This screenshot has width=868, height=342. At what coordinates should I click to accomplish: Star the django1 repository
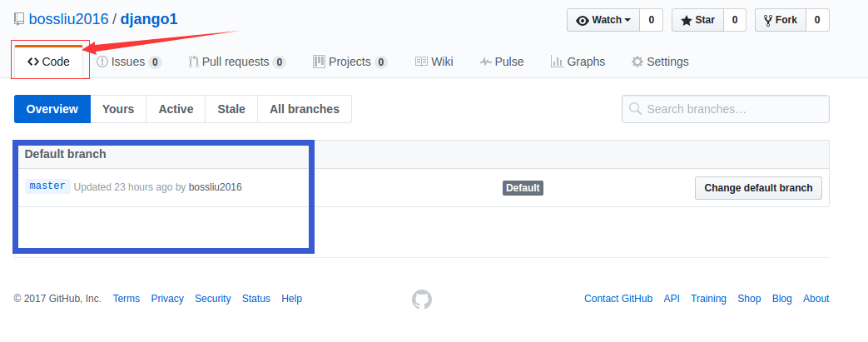click(x=697, y=20)
